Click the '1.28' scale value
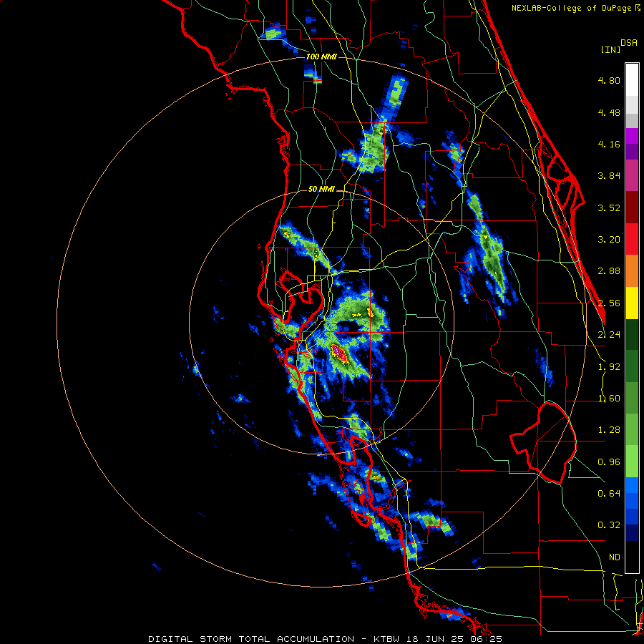The image size is (644, 644). (609, 430)
